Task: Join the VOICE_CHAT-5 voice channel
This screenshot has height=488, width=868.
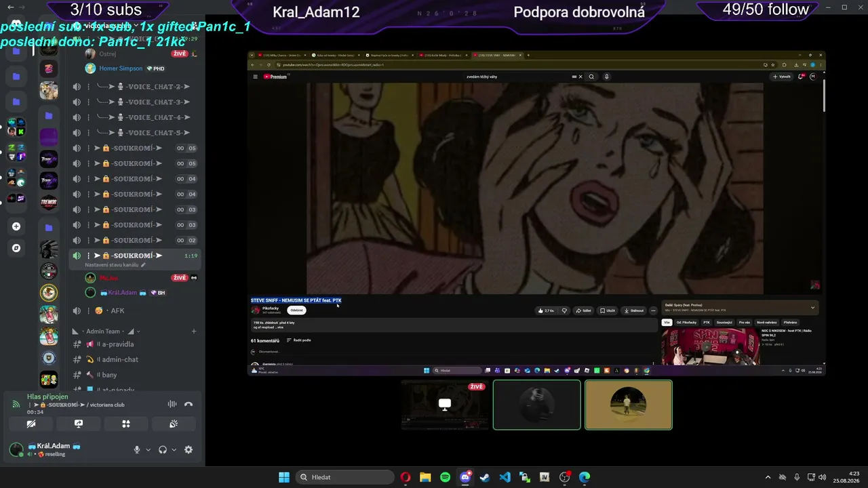Action: pyautogui.click(x=136, y=133)
